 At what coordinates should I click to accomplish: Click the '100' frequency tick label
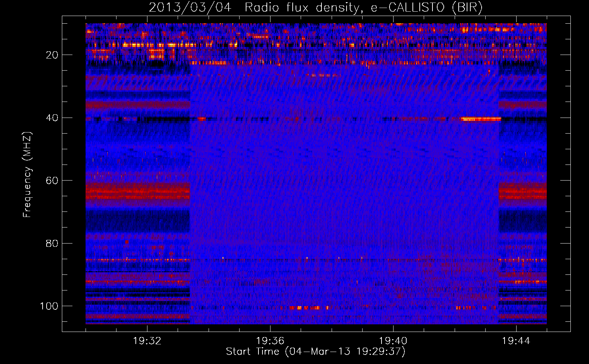point(49,306)
